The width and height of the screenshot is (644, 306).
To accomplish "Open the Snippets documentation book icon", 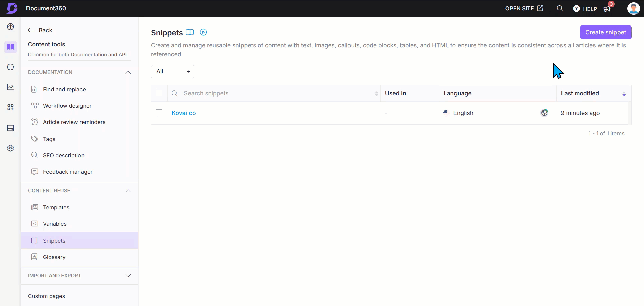I will (x=190, y=32).
